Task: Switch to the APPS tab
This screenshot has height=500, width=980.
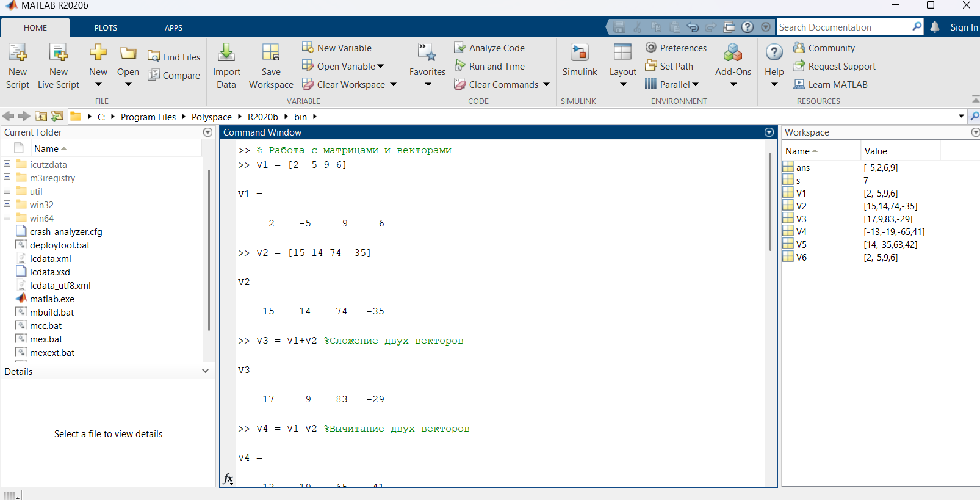Action: point(173,27)
